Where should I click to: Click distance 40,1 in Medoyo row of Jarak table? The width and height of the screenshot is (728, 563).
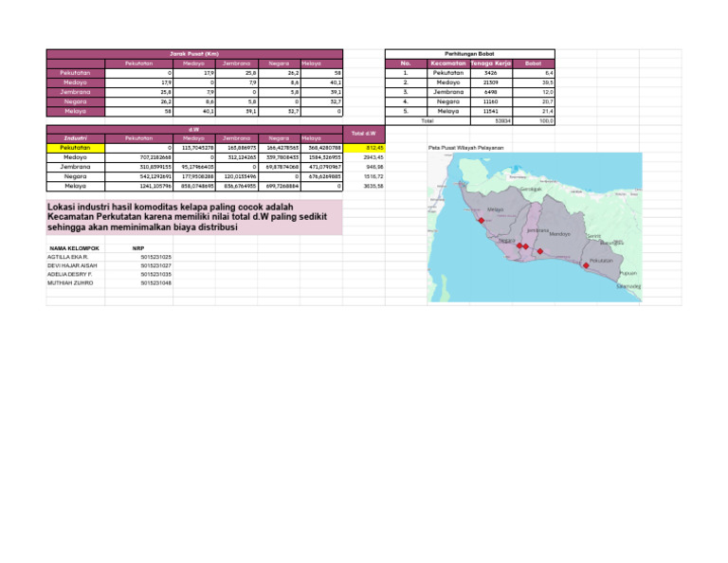click(x=321, y=82)
